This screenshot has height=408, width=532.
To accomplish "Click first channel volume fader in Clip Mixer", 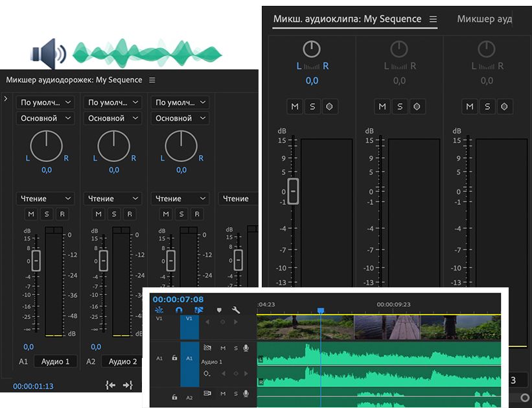I will click(x=293, y=191).
